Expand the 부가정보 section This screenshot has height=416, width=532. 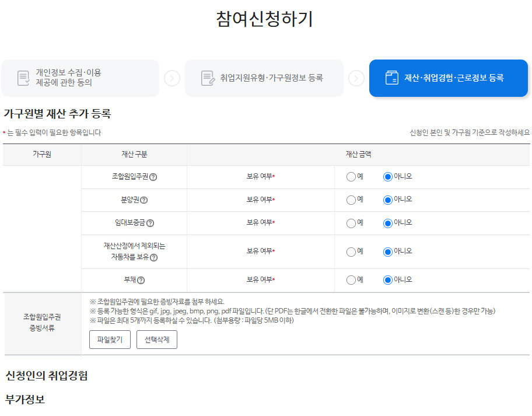point(25,399)
